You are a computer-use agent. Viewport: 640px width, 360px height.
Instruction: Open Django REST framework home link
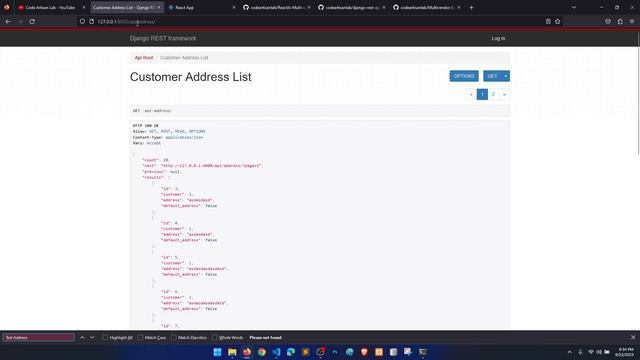[x=163, y=38]
